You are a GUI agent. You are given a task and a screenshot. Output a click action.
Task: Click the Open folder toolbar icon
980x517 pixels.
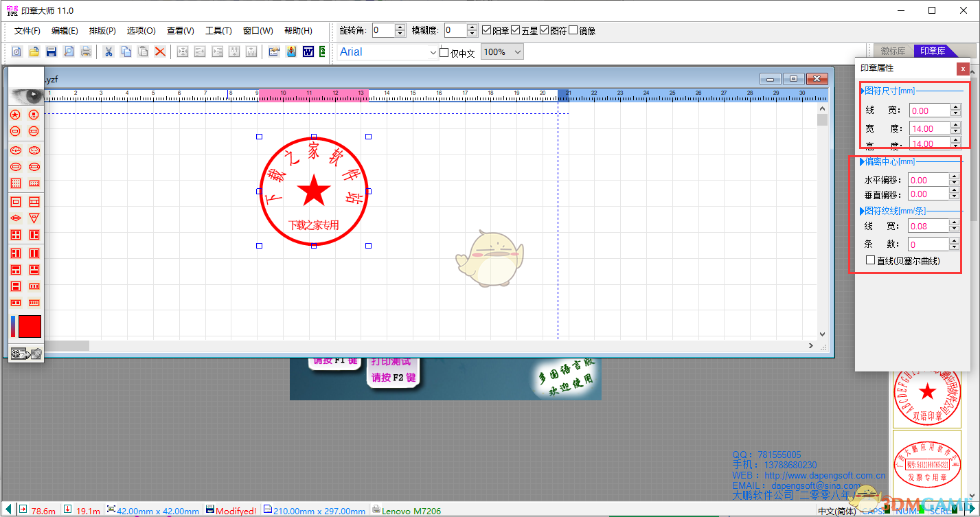point(34,51)
